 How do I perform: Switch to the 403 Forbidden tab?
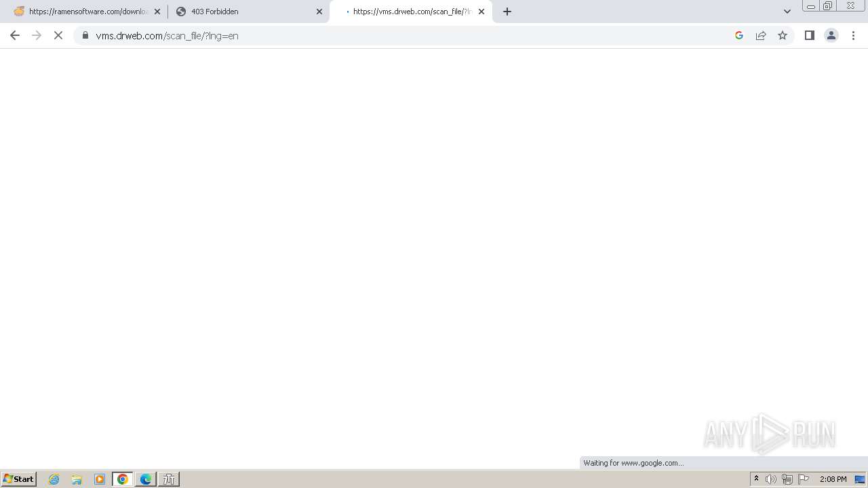click(x=248, y=12)
